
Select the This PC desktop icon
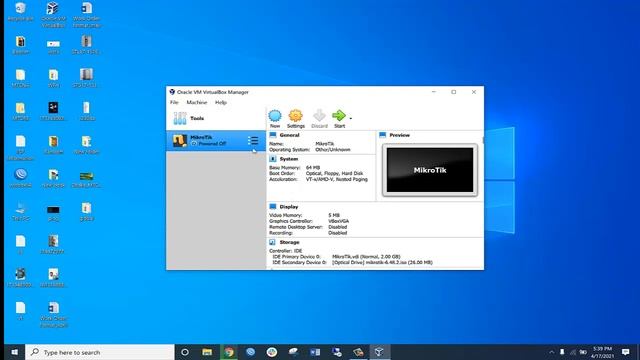pos(20,211)
